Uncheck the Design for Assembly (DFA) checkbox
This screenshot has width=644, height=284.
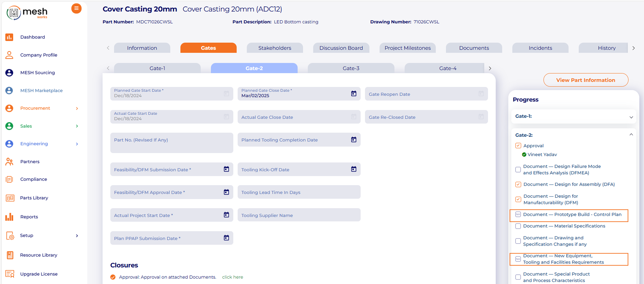click(518, 185)
